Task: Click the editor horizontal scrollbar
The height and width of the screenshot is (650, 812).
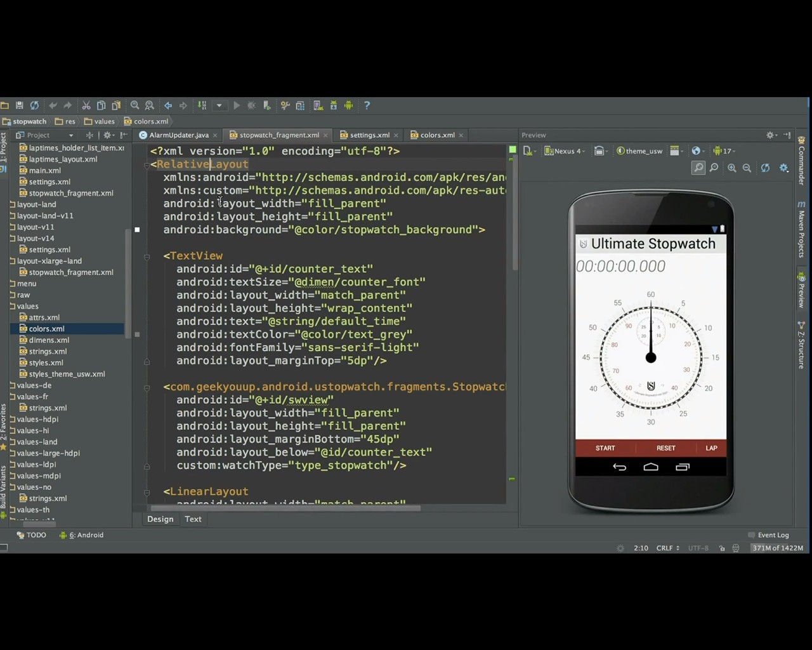Action: tap(285, 508)
